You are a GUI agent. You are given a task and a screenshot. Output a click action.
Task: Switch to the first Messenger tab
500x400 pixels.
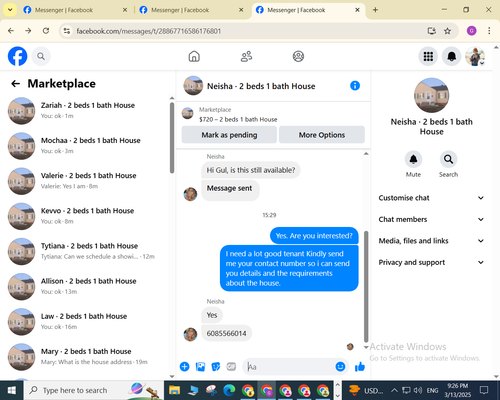coord(75,10)
